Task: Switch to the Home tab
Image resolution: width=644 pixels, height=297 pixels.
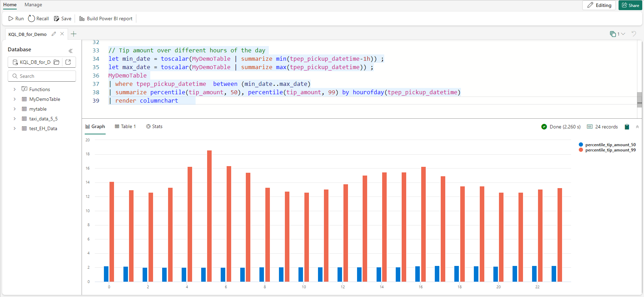Action: pos(10,5)
